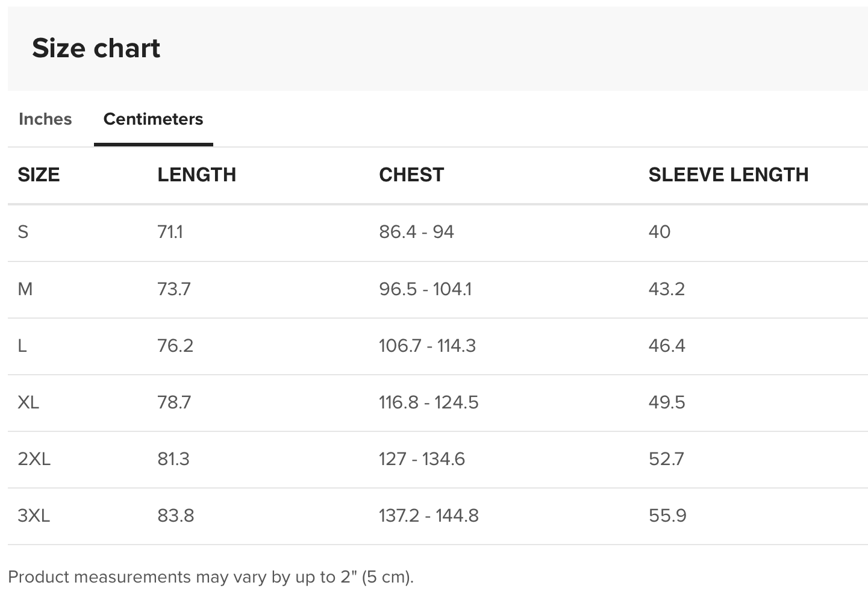Image resolution: width=868 pixels, height=597 pixels.
Task: Click the 46.4 sleeve length value
Action: [667, 346]
